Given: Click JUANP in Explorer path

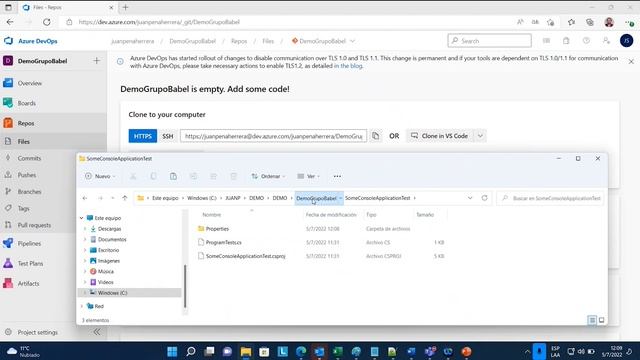Looking at the screenshot, I should [233, 198].
